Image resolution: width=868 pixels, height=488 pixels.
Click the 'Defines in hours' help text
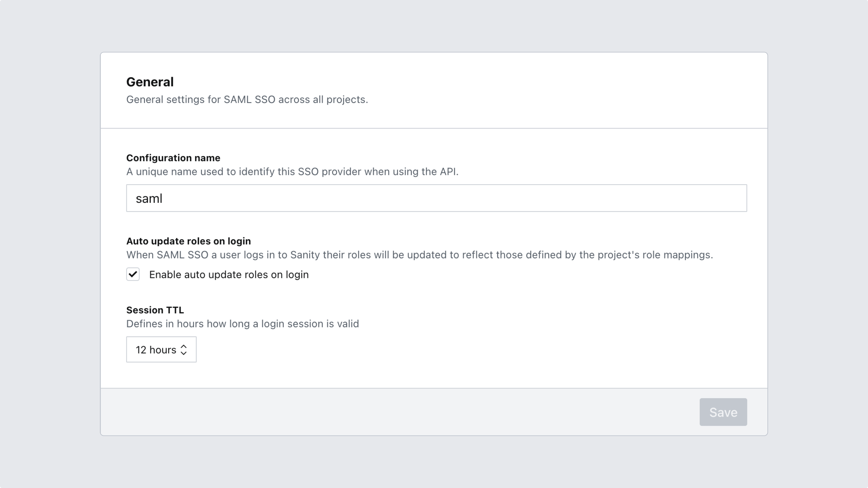pyautogui.click(x=243, y=324)
